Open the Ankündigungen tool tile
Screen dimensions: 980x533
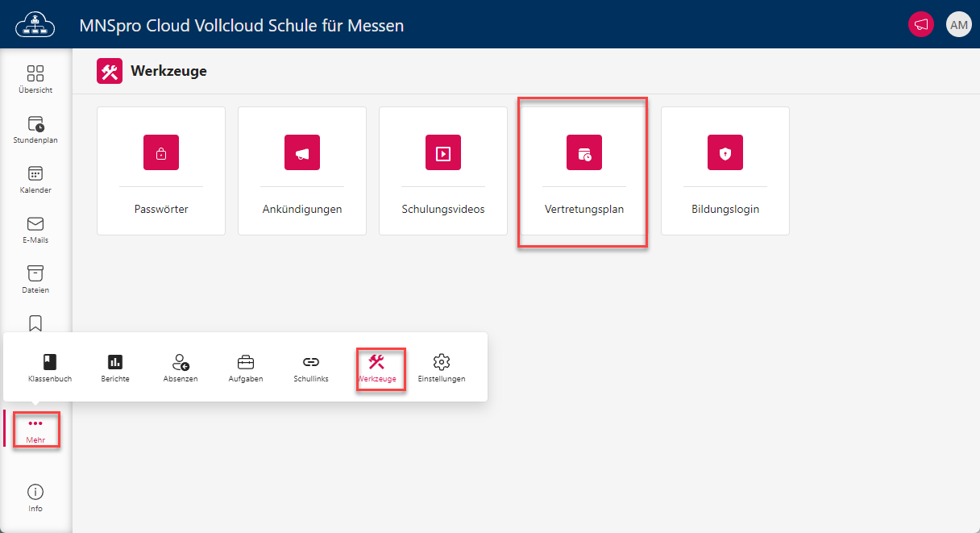pyautogui.click(x=302, y=171)
